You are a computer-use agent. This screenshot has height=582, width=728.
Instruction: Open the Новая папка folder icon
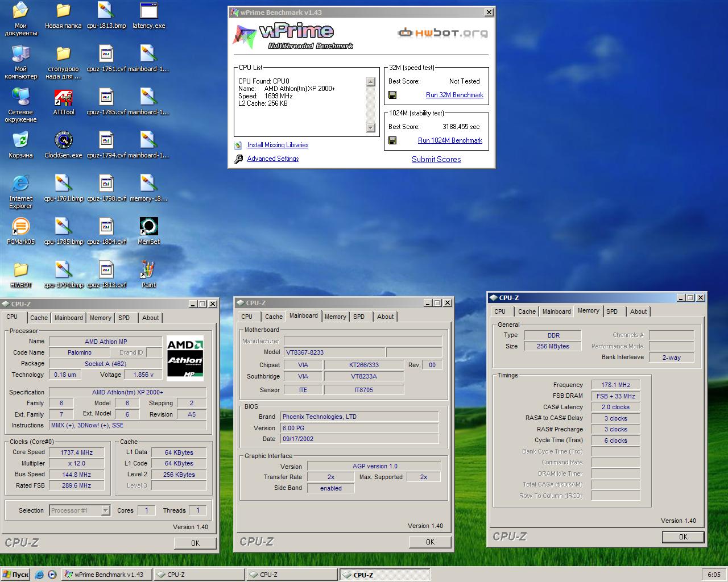coord(63,11)
